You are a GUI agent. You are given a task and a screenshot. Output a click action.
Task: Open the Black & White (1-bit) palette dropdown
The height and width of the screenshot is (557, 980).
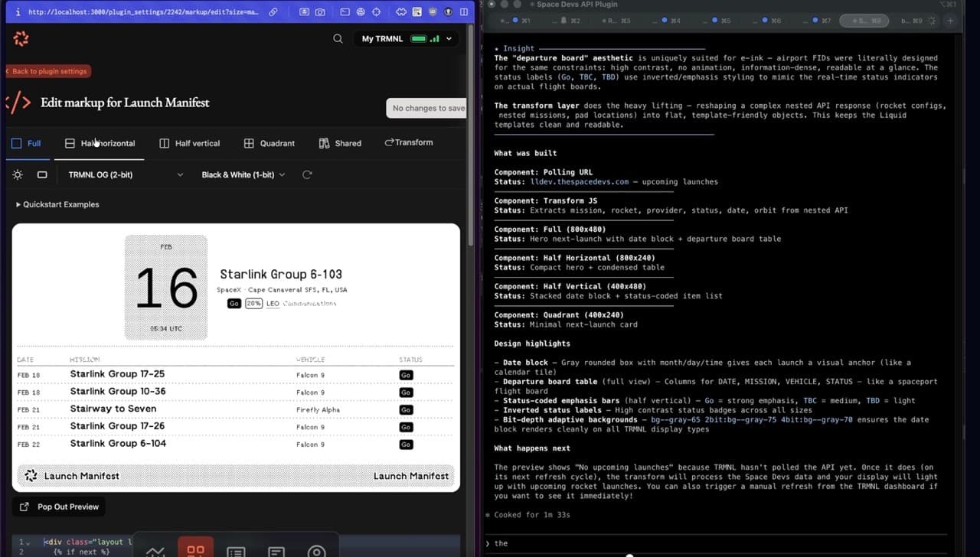tap(243, 174)
